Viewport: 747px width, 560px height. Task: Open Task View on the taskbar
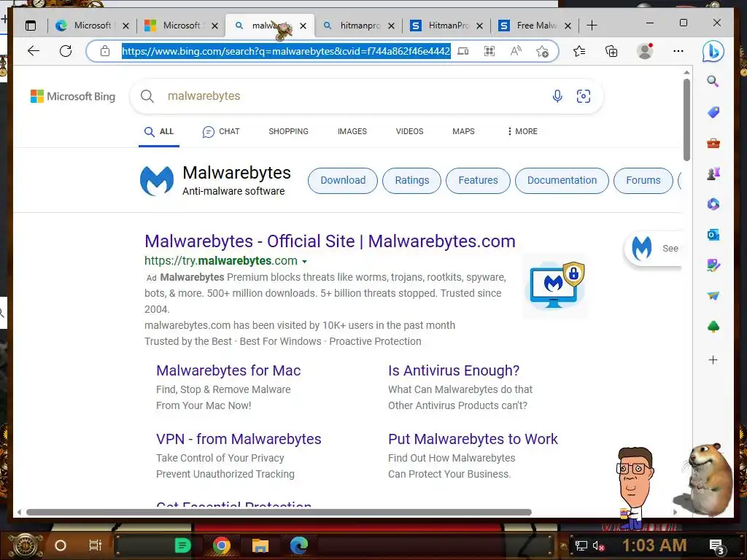click(96, 545)
